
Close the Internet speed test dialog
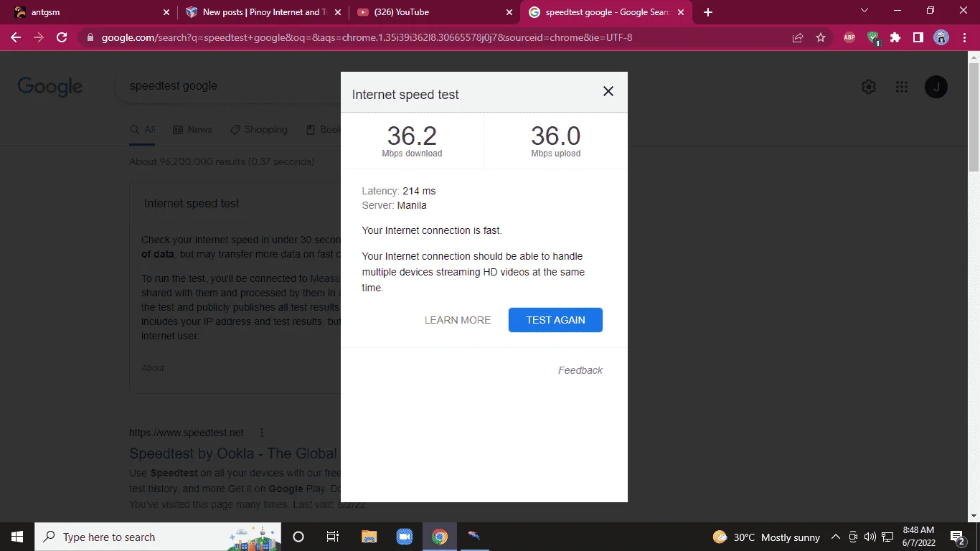608,91
